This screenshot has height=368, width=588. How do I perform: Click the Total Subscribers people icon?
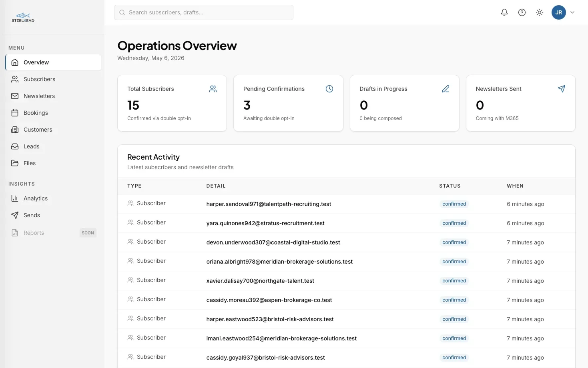click(213, 89)
